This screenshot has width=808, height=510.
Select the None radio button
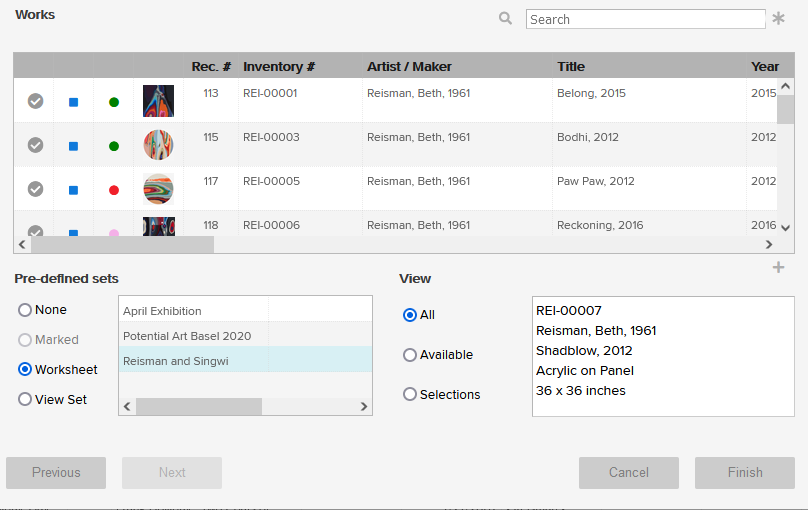point(25,310)
